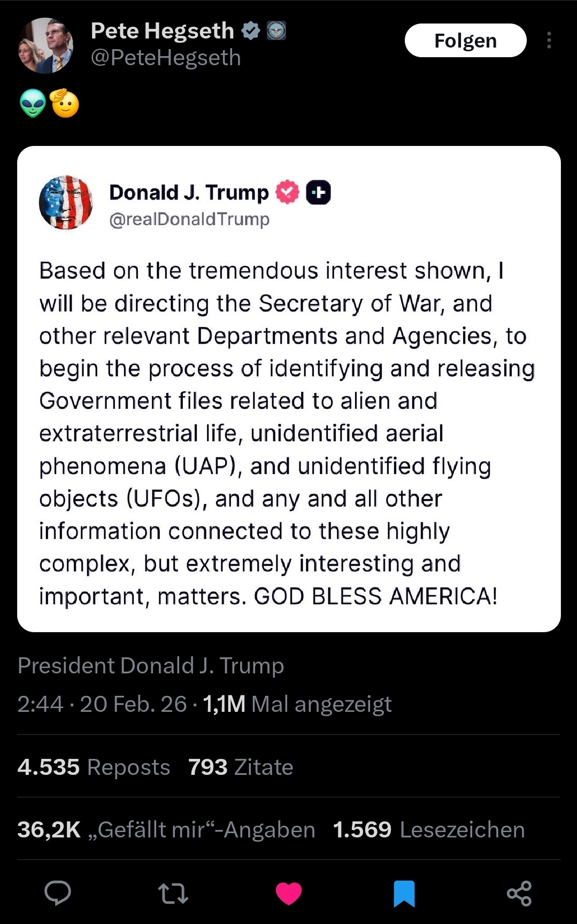Open the quoted Trump post text

[x=288, y=433]
